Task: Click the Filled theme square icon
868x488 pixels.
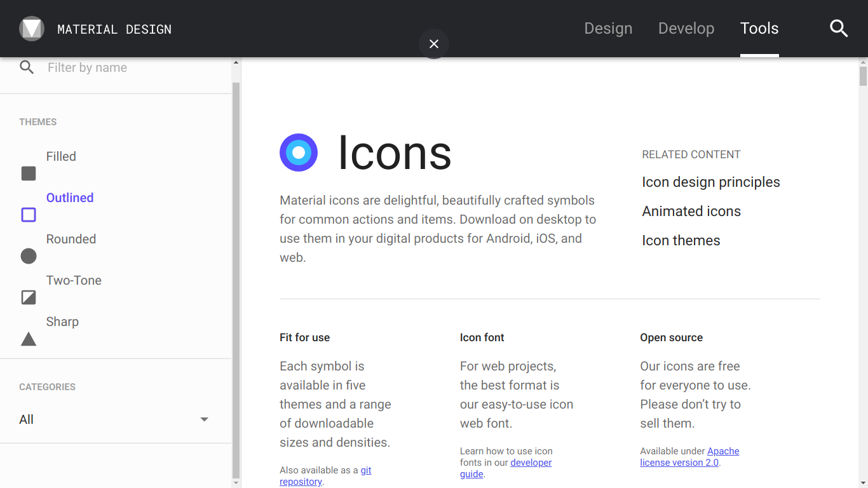Action: [x=28, y=173]
